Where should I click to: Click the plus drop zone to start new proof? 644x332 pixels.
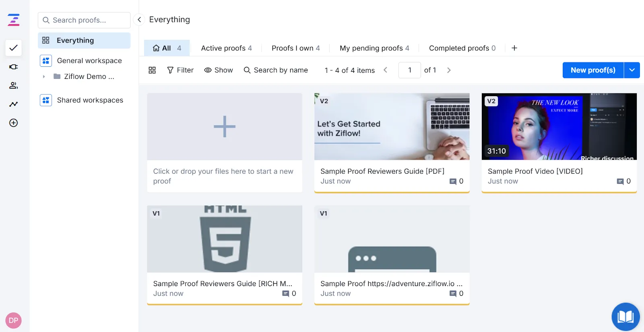click(225, 127)
